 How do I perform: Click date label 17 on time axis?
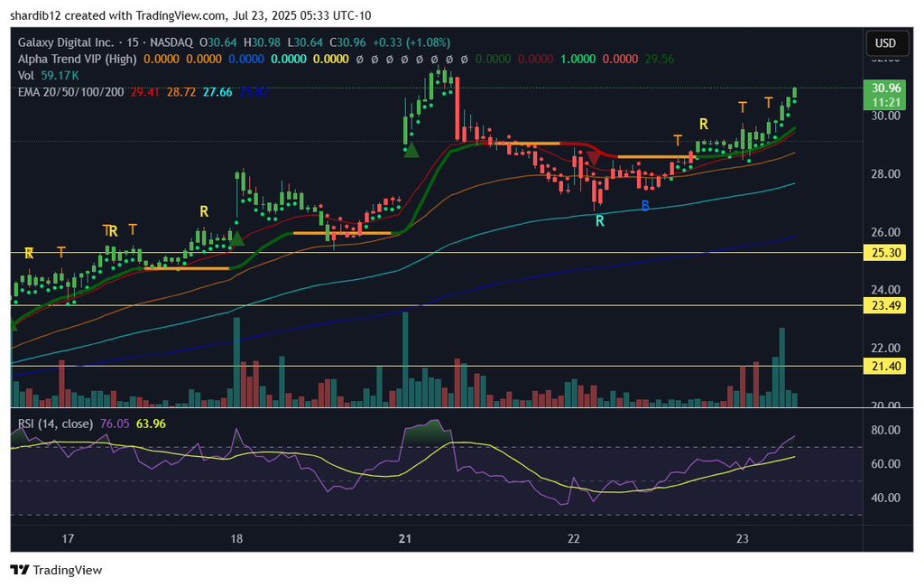point(68,538)
